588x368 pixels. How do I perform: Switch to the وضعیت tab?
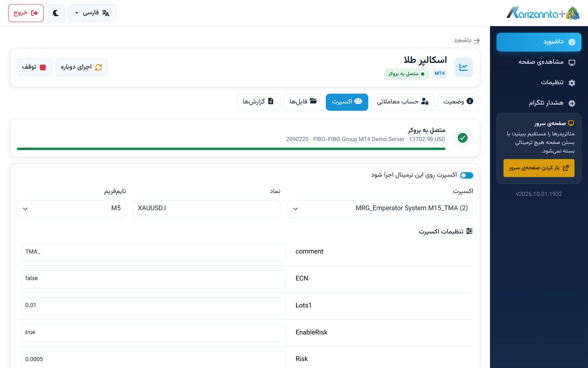[x=459, y=102]
